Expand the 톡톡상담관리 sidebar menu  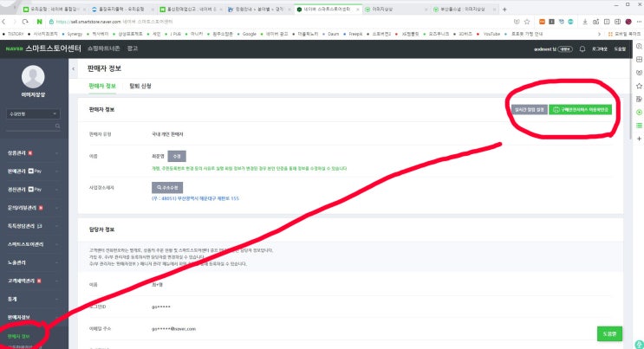(34, 226)
